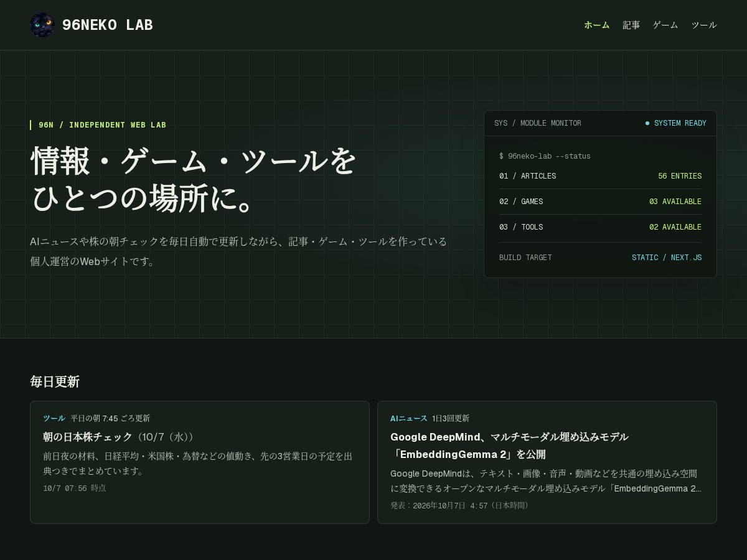
Task: Open the 朝の日本株チェック card title
Action: tap(118, 437)
